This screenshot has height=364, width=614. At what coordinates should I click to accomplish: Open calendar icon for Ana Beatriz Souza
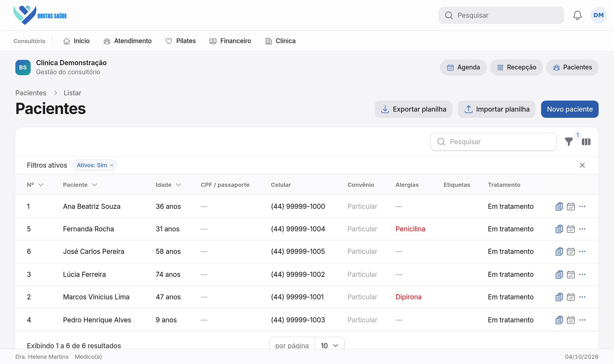pos(571,206)
